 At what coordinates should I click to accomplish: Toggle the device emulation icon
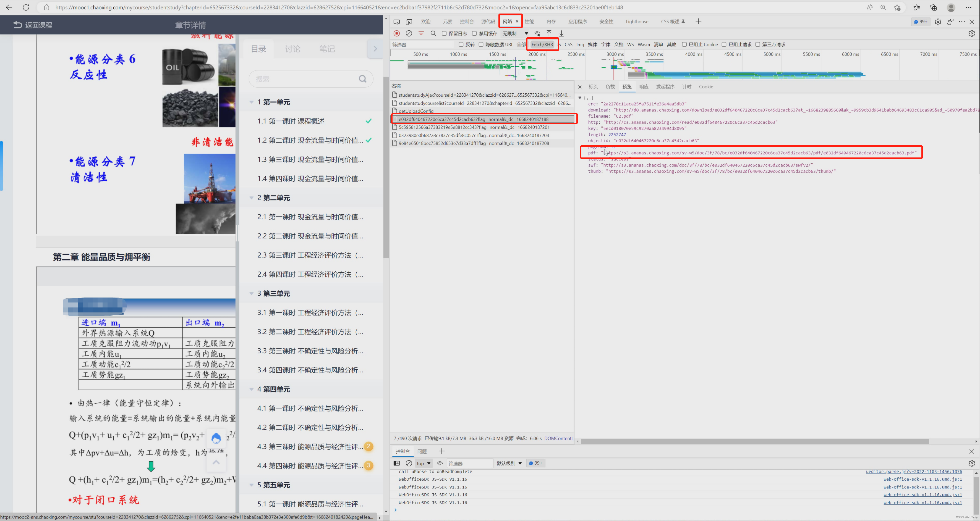tap(409, 22)
